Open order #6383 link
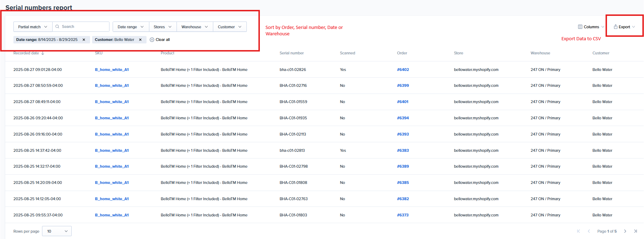The image size is (644, 239). 403,150
